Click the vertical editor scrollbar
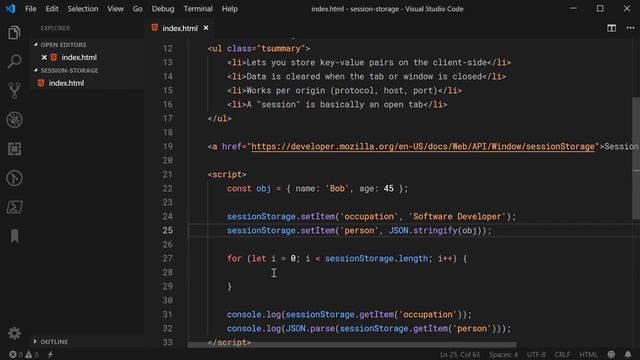Screen dimensions: 640x360 coord(636,158)
